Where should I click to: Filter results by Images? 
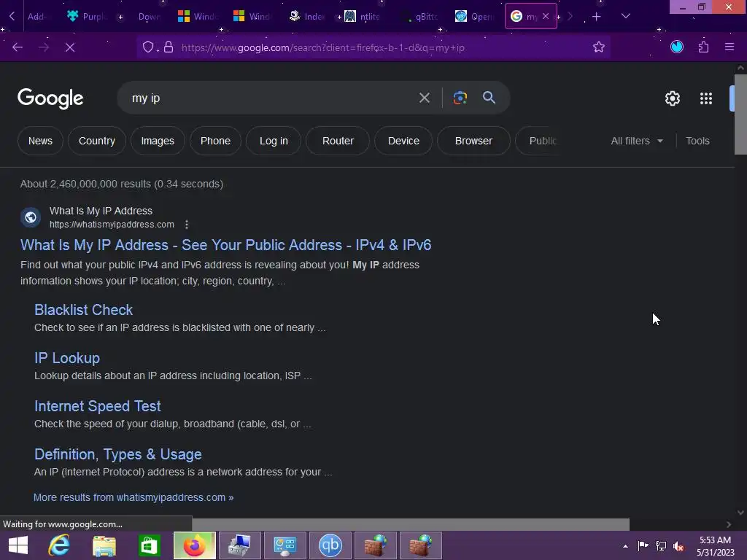point(158,141)
